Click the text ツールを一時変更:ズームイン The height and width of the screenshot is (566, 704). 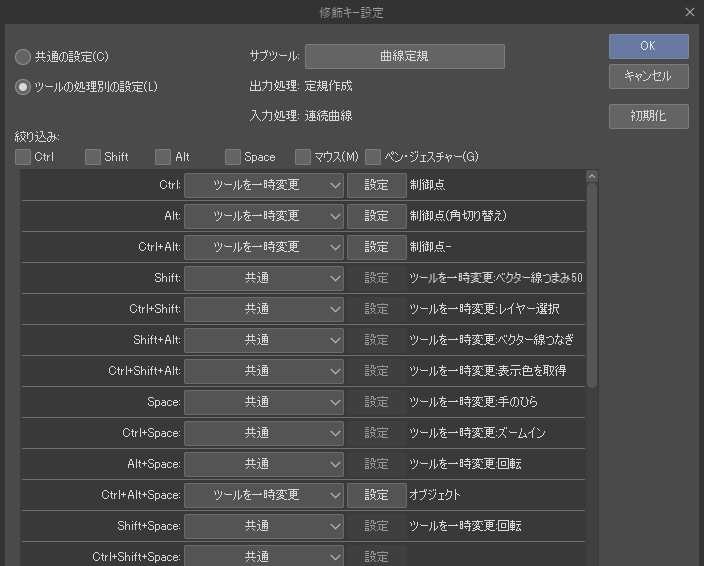477,433
